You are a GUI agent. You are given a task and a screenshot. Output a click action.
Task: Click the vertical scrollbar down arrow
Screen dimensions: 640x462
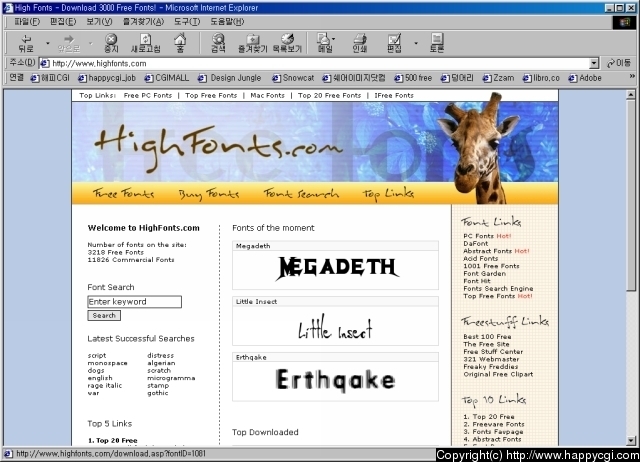pyautogui.click(x=631, y=441)
